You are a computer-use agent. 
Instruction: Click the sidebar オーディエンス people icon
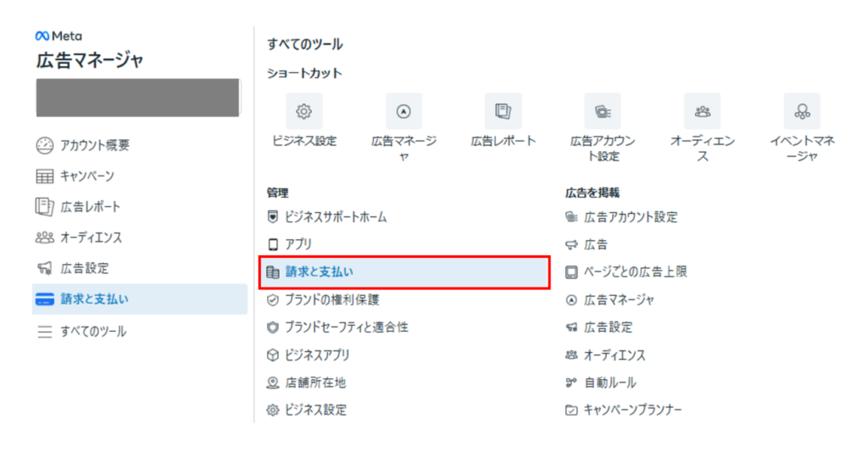coord(44,238)
